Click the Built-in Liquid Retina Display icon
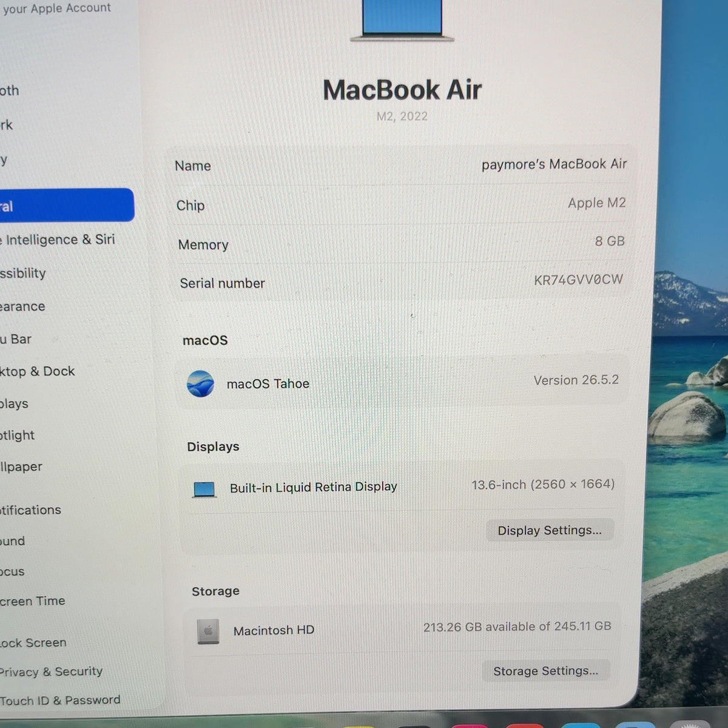This screenshot has height=728, width=728. click(x=204, y=489)
